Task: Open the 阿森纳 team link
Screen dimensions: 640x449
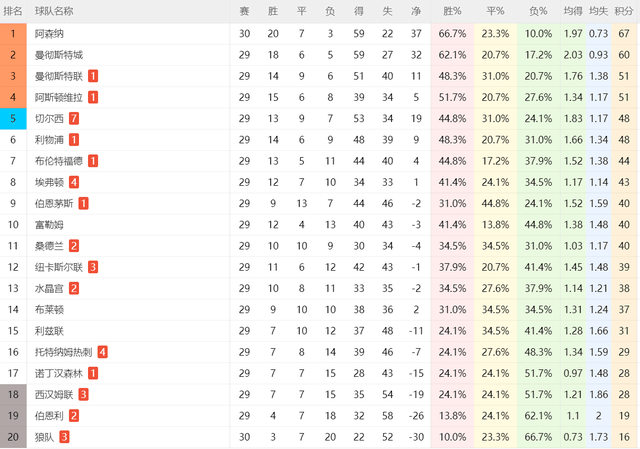Action: coord(49,33)
